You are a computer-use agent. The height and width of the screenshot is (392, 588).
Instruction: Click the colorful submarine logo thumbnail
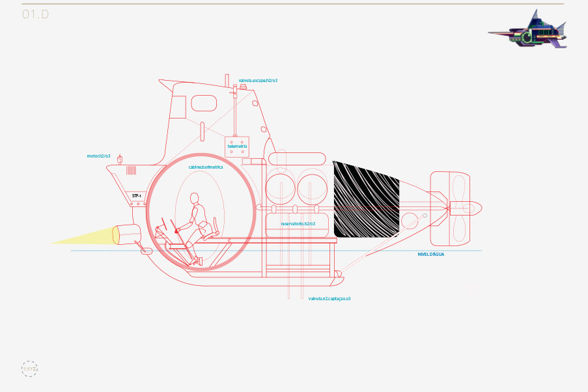tap(527, 32)
